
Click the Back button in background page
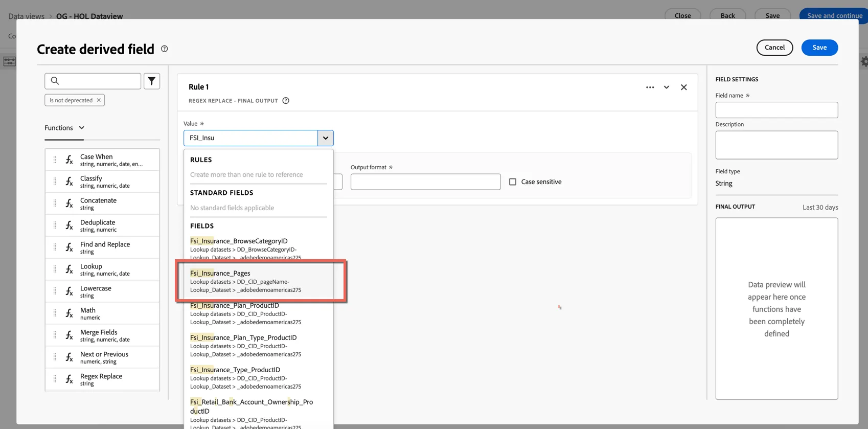point(727,16)
